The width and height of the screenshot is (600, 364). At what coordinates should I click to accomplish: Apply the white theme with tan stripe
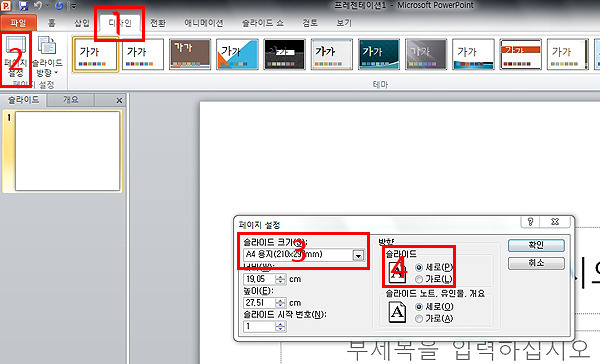click(x=568, y=54)
